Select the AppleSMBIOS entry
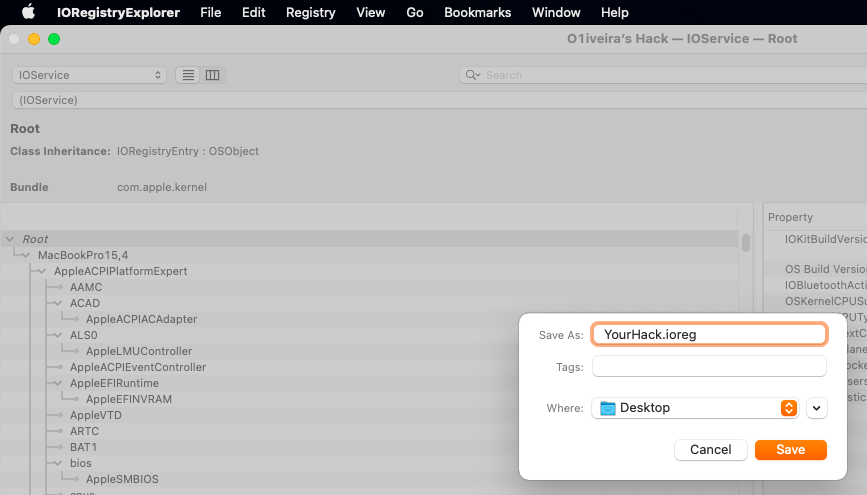 122,480
